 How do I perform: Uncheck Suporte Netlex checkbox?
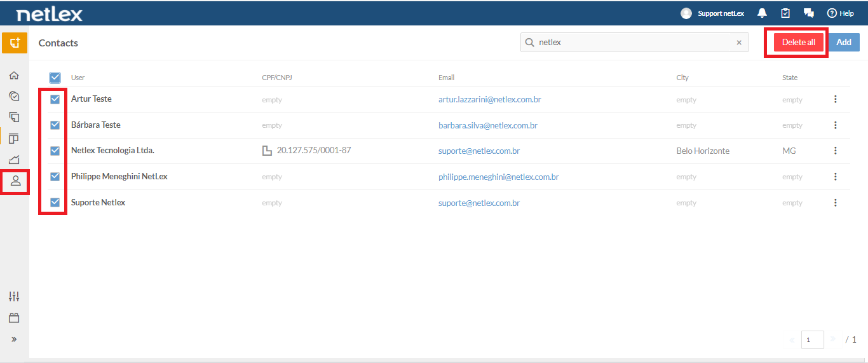(x=55, y=202)
